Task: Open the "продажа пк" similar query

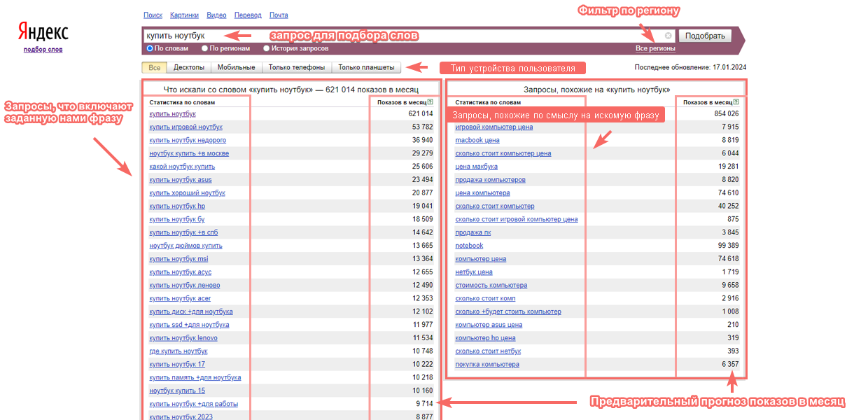Action: pyautogui.click(x=473, y=232)
